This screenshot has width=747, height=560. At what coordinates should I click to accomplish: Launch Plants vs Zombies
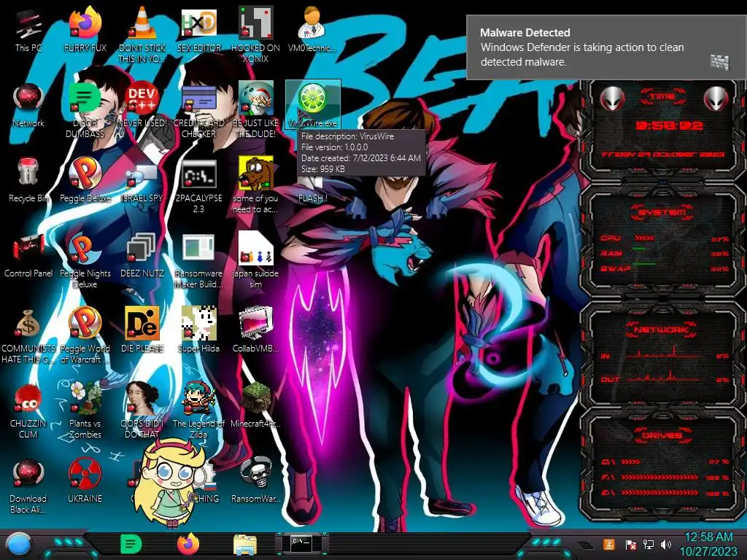pos(85,411)
